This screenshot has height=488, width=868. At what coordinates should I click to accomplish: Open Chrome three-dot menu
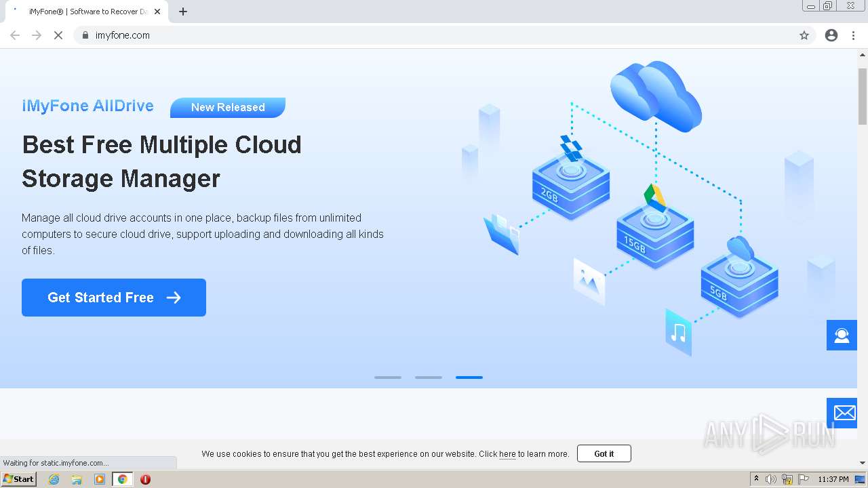point(854,35)
